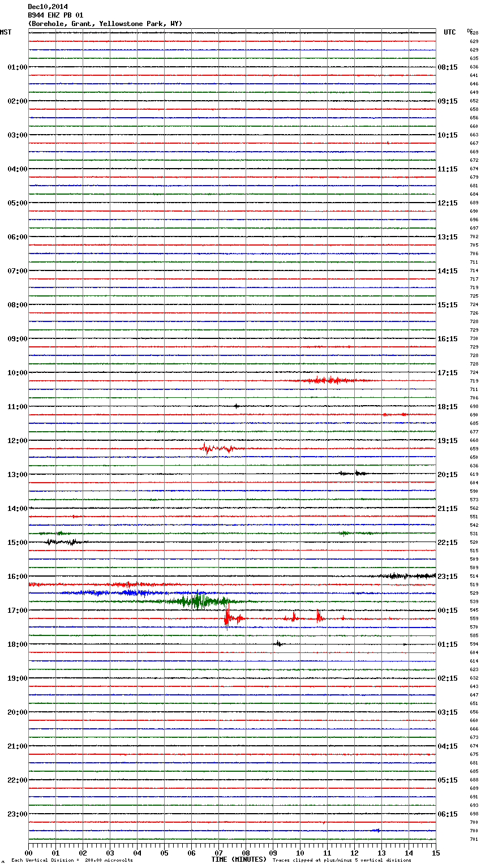The height and width of the screenshot is (868, 481).
Task: Select the '04:00' MST hour label
Action: click(x=18, y=169)
